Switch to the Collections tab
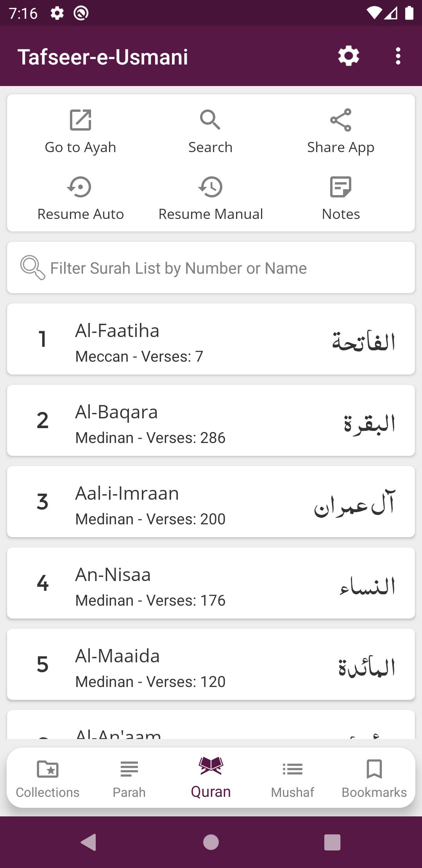The width and height of the screenshot is (422, 868). pyautogui.click(x=48, y=778)
